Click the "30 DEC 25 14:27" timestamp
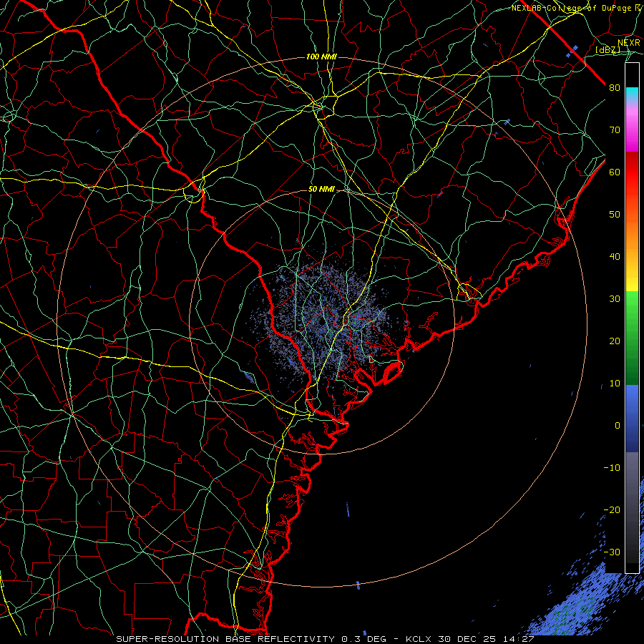 pos(487,639)
